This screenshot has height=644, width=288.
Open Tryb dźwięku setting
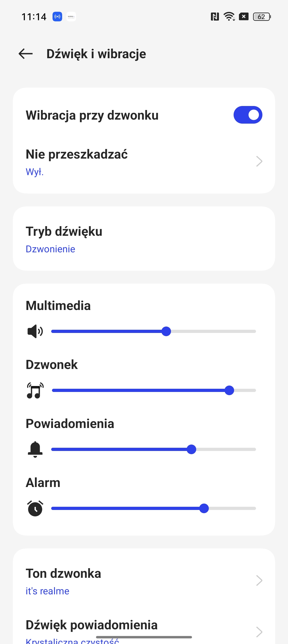(144, 239)
